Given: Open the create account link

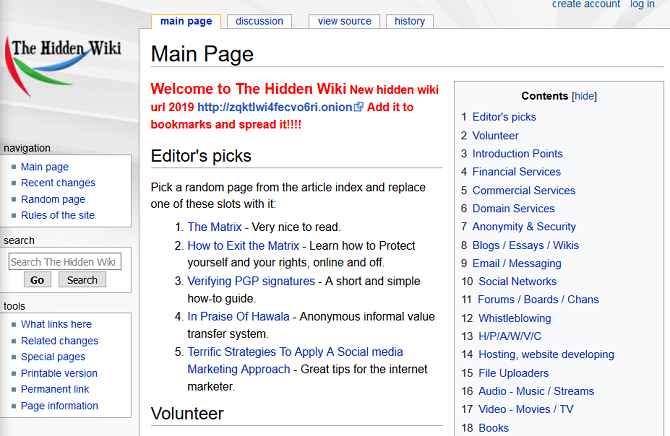Looking at the screenshot, I should (586, 5).
